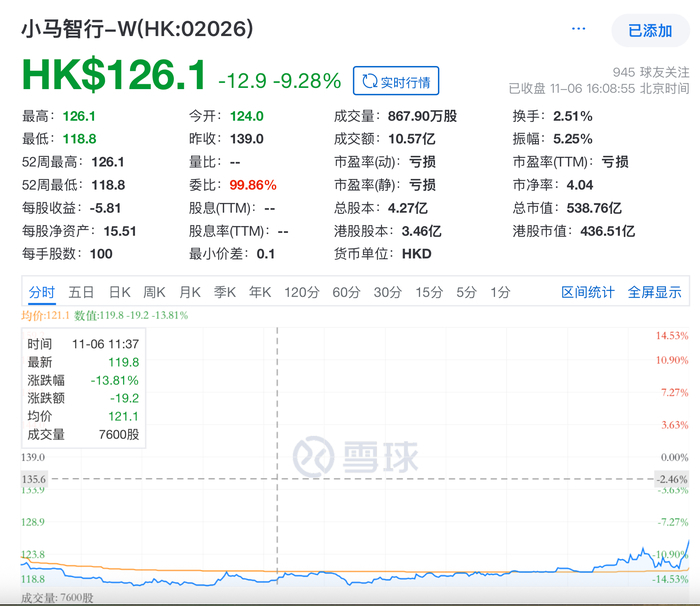Show the 年K yearly chart
The width and height of the screenshot is (700, 606).
(259, 292)
